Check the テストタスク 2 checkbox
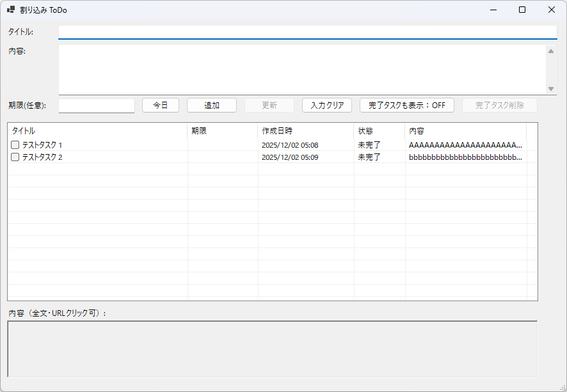Viewport: 567px width, 392px height. click(x=15, y=157)
